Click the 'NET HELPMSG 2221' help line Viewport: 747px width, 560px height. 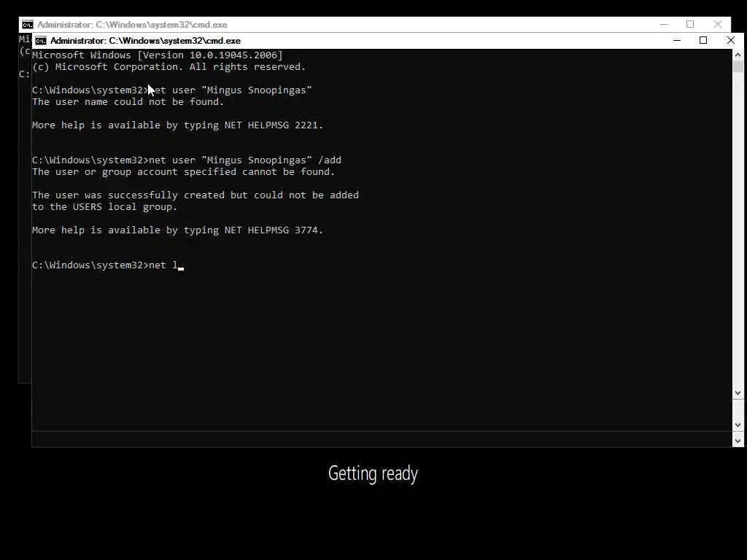(x=177, y=125)
